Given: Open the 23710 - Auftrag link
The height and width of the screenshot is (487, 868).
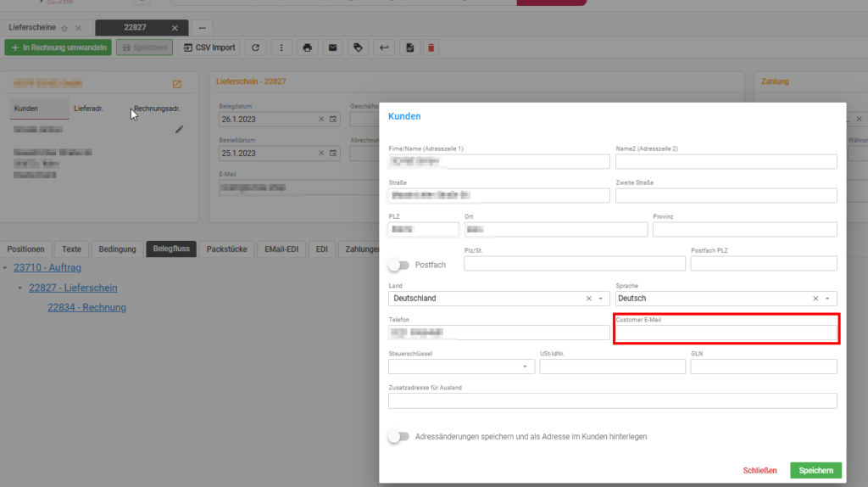Looking at the screenshot, I should [47, 267].
